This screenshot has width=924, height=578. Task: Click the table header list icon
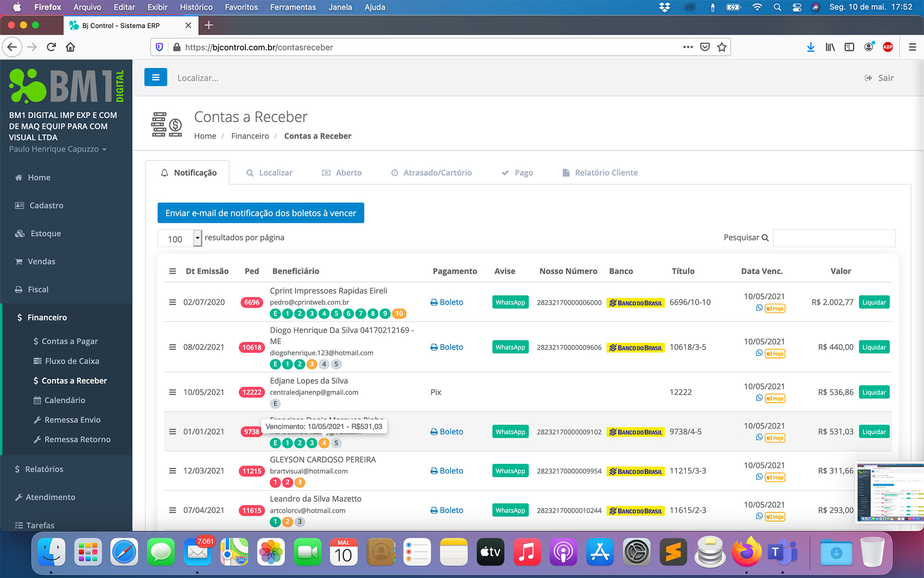click(x=172, y=271)
